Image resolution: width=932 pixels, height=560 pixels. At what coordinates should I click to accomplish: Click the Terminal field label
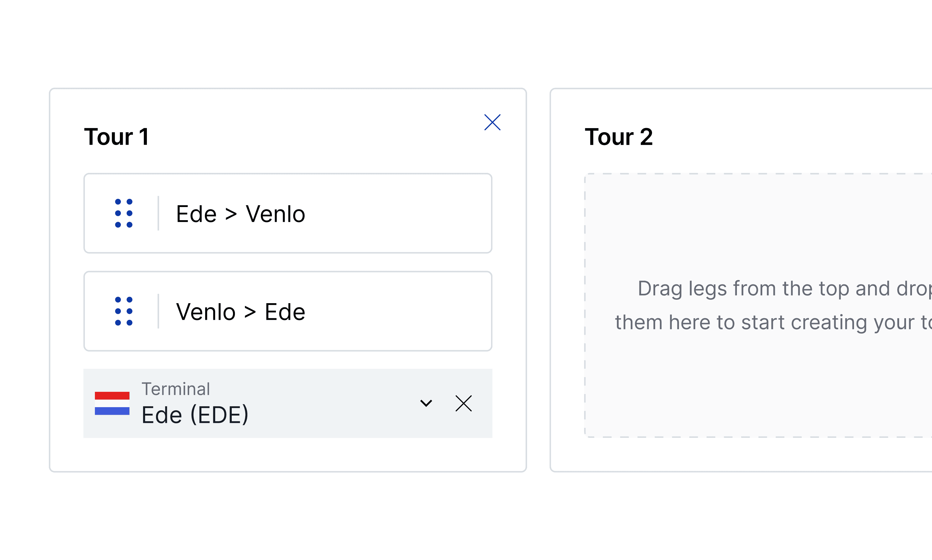click(176, 389)
